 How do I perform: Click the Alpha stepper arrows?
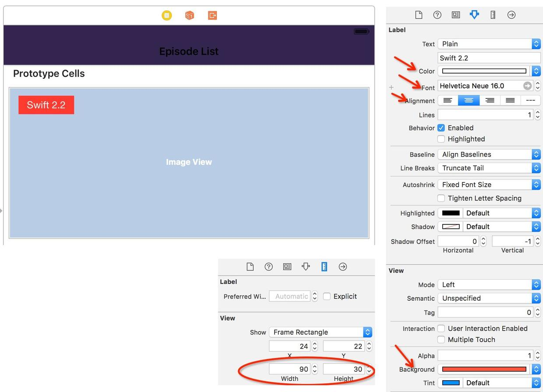point(537,356)
